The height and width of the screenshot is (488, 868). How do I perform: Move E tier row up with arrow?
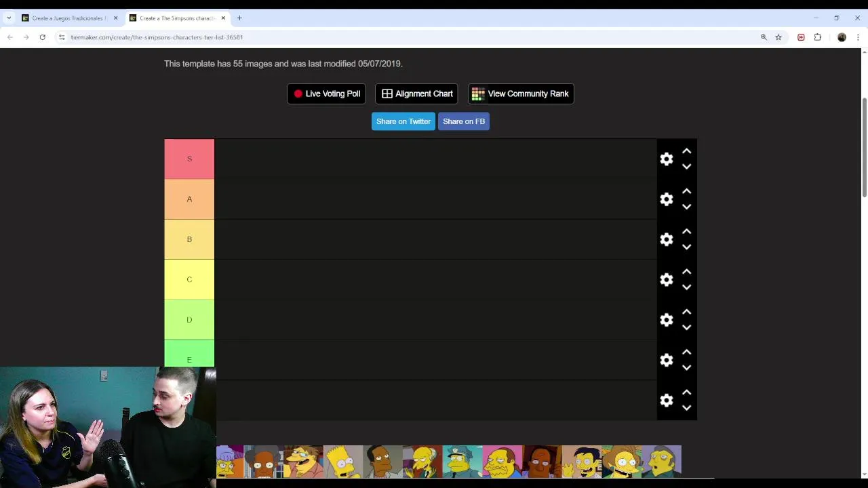click(686, 352)
